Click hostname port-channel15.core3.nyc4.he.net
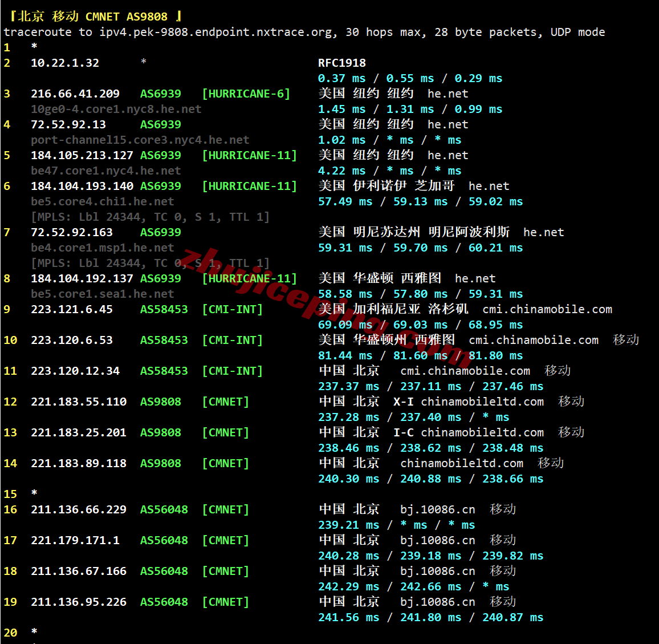Screen dimensions: 659x644 tap(140, 140)
